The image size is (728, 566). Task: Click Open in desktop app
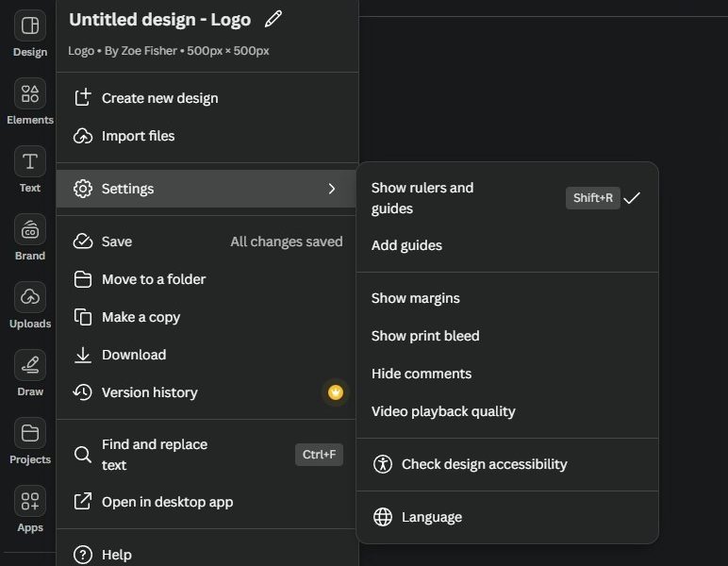167,502
